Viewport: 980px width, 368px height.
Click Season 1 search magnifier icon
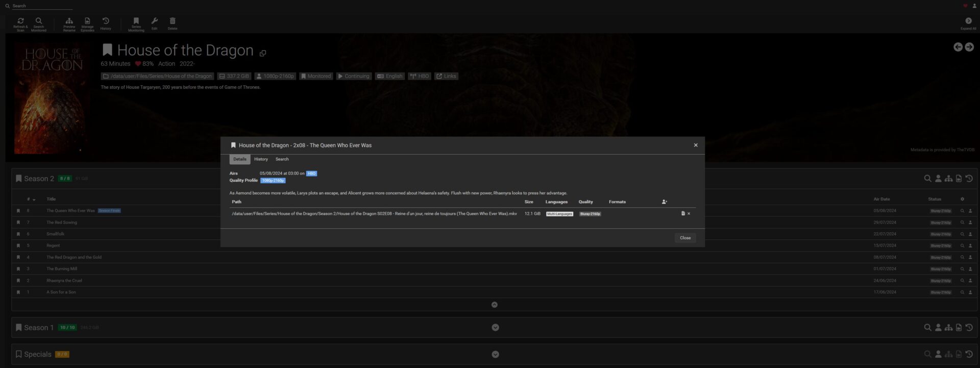click(928, 328)
